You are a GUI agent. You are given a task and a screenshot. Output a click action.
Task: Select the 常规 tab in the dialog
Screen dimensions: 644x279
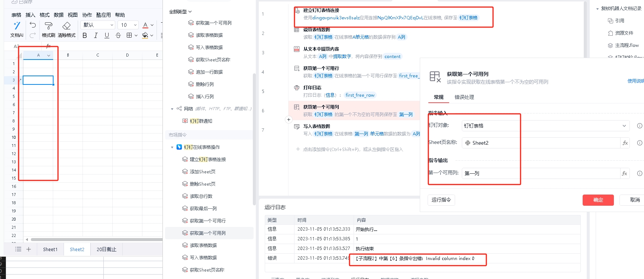pos(439,97)
